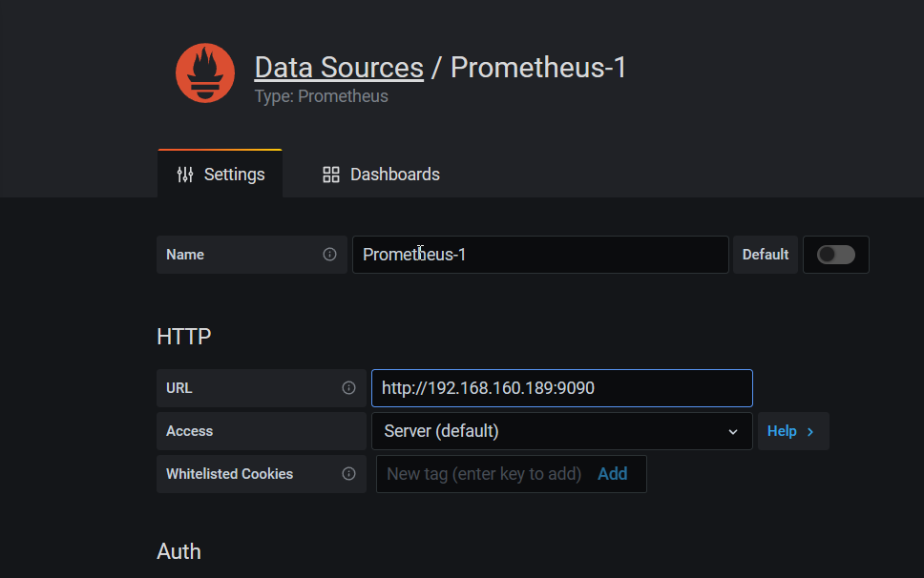Expand the Help section for Access
This screenshot has width=924, height=578.
(x=793, y=431)
